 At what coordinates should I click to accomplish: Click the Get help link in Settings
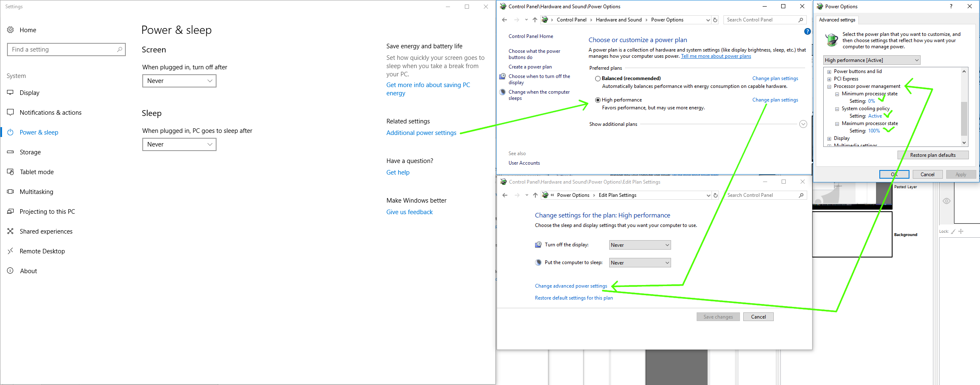tap(398, 172)
